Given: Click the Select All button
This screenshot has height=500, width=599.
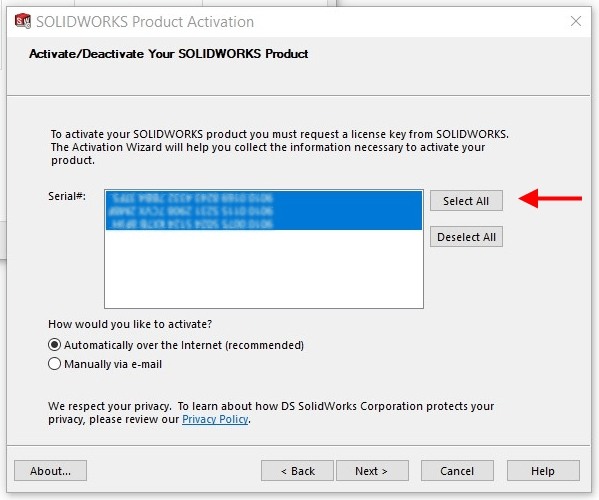Looking at the screenshot, I should (466, 201).
